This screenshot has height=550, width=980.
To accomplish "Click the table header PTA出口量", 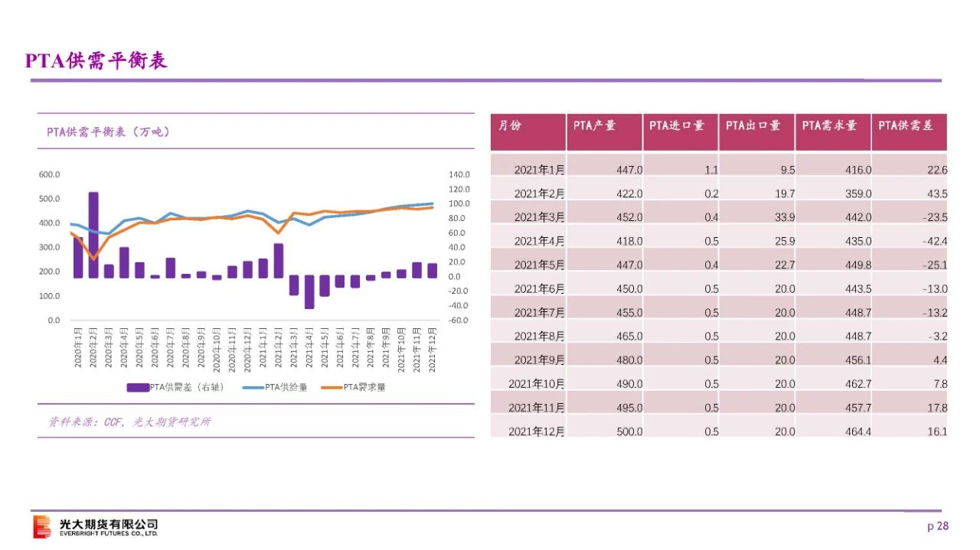I will pyautogui.click(x=753, y=125).
